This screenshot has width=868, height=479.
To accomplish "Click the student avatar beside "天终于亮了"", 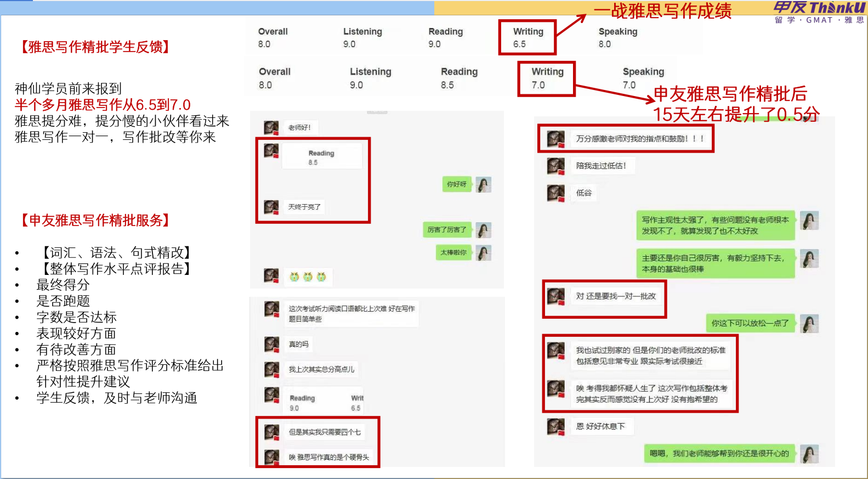I will coord(271,207).
